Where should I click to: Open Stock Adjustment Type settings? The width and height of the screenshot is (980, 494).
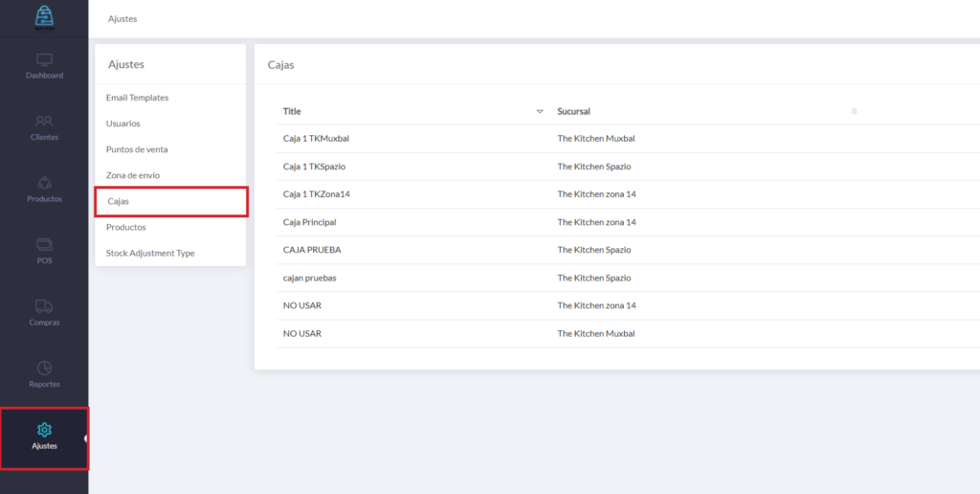(150, 253)
